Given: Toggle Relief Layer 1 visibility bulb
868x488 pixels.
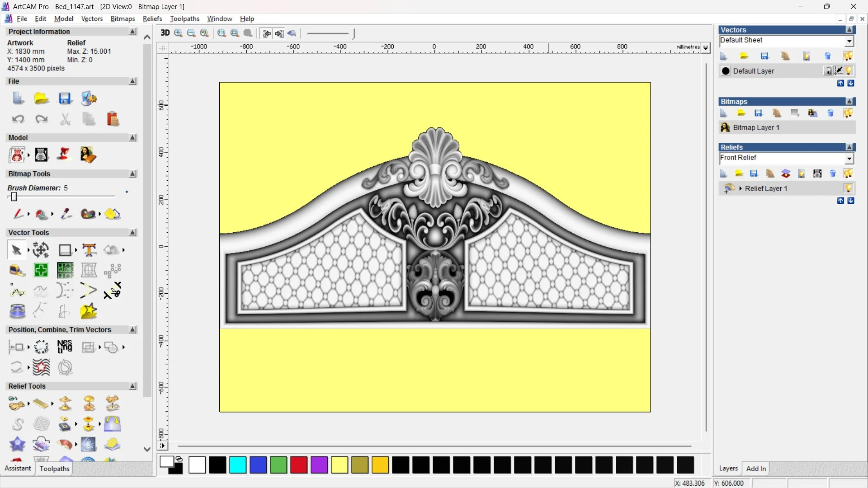Looking at the screenshot, I should pos(848,188).
